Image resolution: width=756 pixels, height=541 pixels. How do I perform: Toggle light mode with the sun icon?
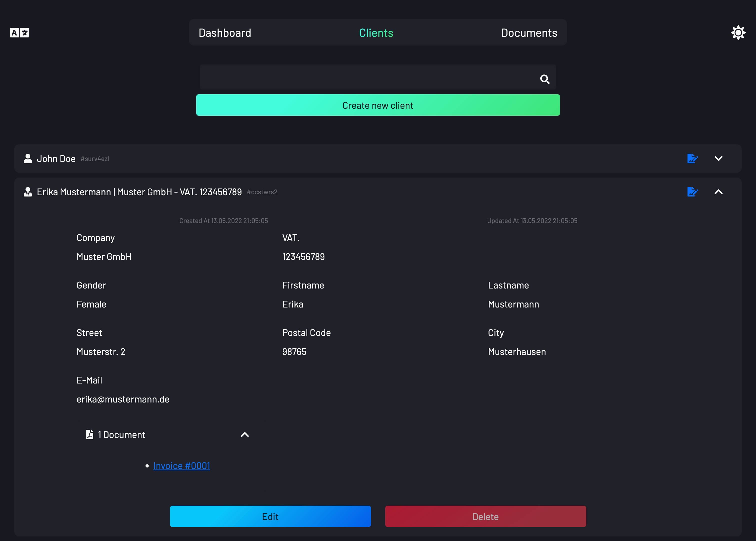pos(738,33)
